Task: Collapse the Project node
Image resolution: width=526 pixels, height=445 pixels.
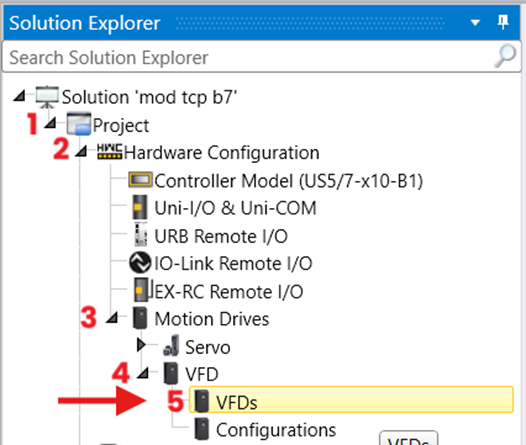Action: point(50,123)
